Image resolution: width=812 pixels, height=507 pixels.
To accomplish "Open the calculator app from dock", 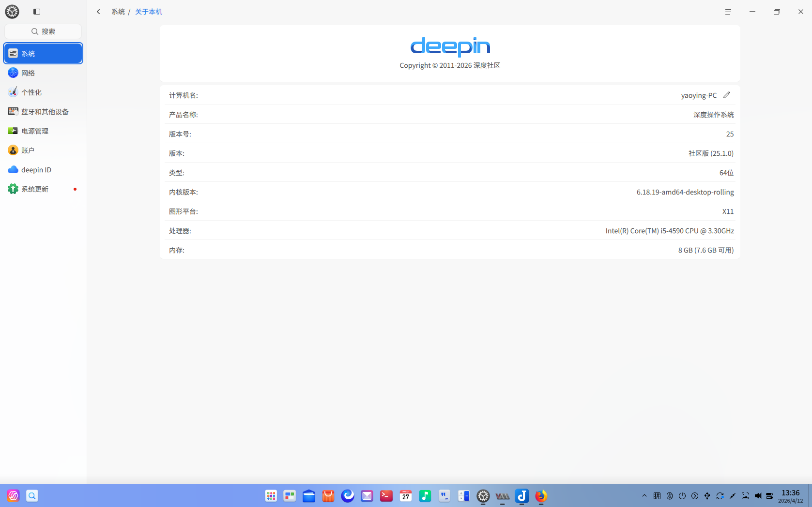I will click(464, 496).
